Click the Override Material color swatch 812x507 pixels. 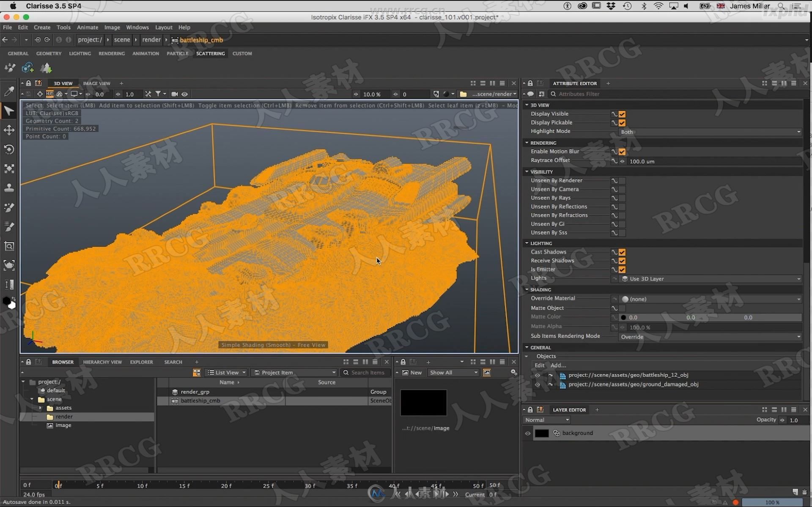click(x=626, y=298)
